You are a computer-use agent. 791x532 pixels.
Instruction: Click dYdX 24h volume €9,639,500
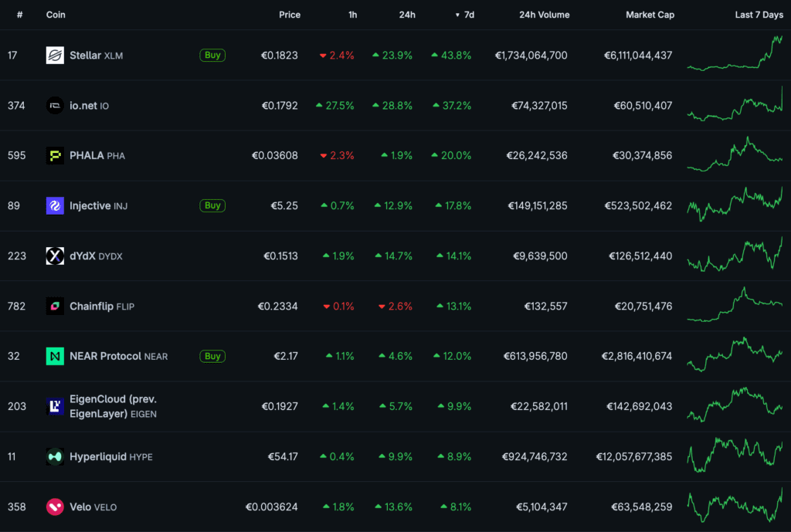540,256
